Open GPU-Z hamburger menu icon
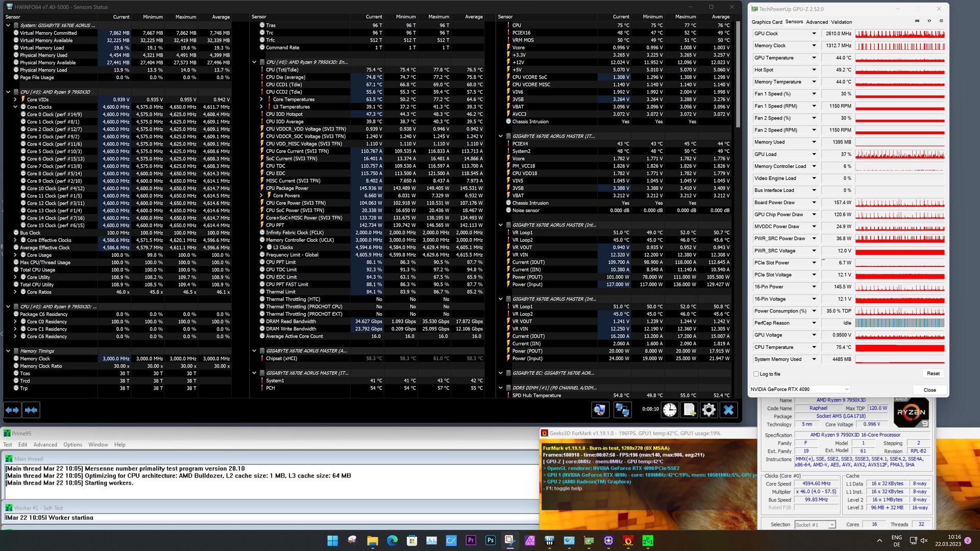980x551 pixels. pyautogui.click(x=941, y=21)
